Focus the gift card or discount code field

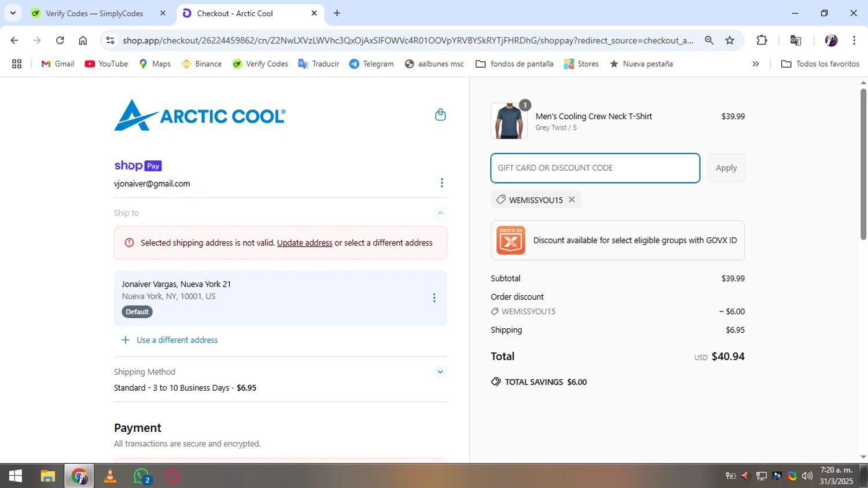pos(595,168)
